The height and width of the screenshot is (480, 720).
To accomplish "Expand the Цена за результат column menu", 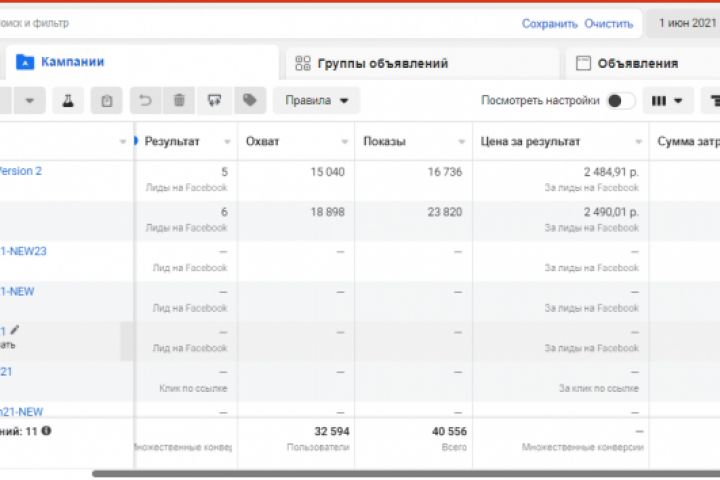I will (637, 142).
